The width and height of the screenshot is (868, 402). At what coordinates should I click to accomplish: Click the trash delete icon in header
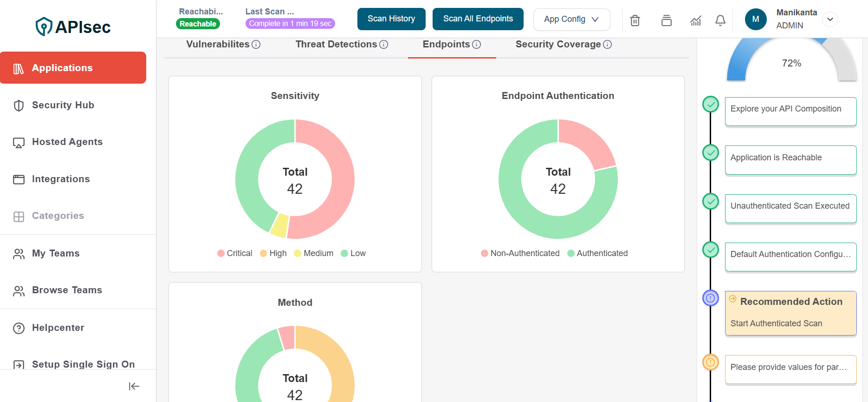click(x=635, y=20)
